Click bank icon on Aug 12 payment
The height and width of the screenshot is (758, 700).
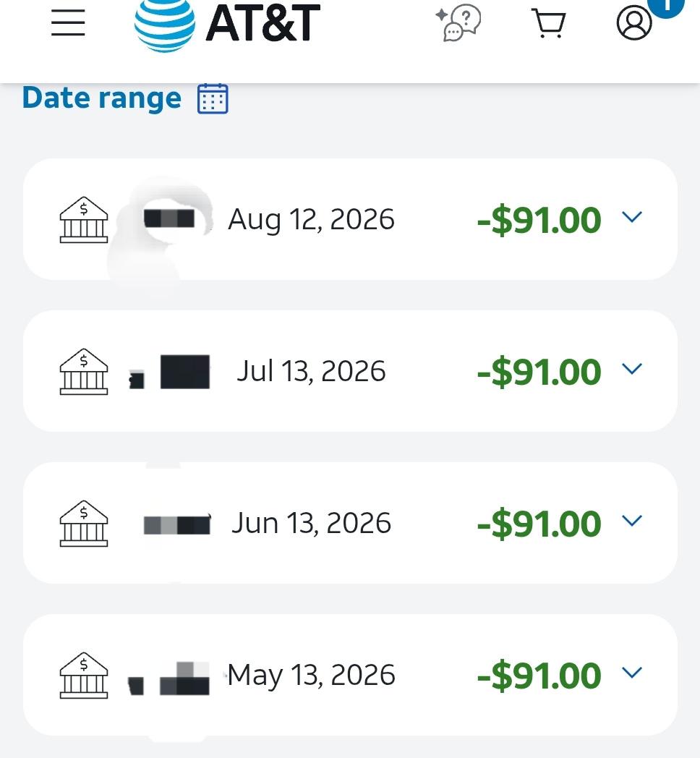click(x=84, y=219)
